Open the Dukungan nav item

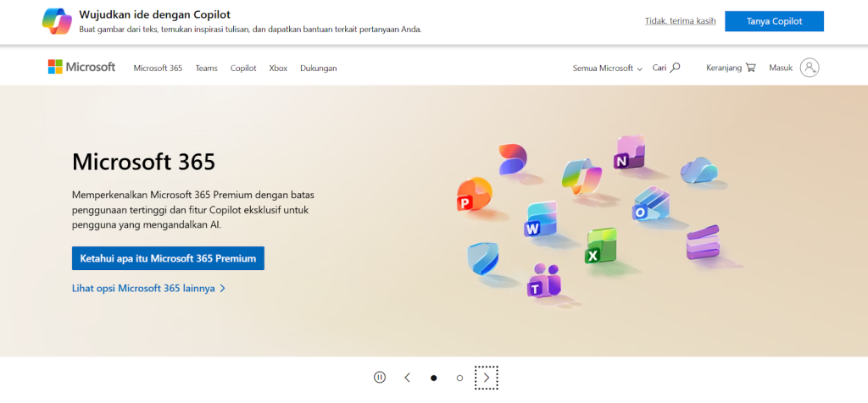319,69
